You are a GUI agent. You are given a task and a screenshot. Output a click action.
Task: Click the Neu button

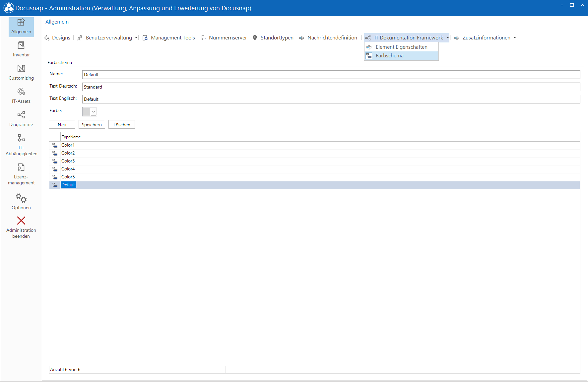pos(62,125)
